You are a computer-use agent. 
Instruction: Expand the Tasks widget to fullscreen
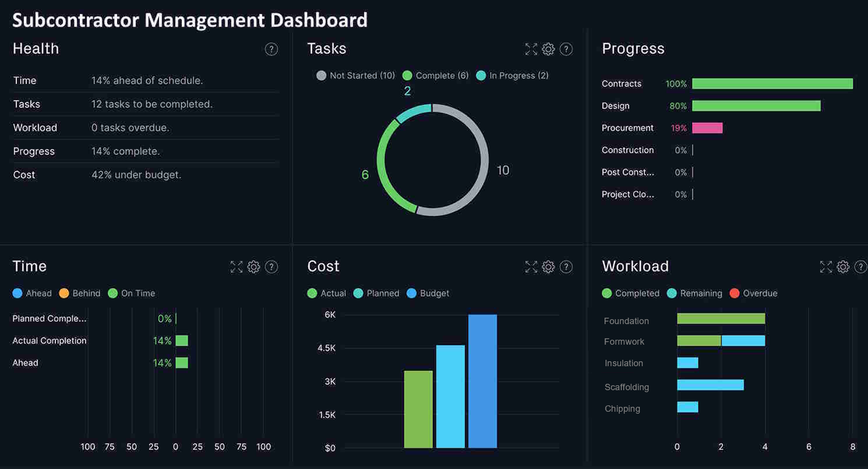tap(531, 49)
